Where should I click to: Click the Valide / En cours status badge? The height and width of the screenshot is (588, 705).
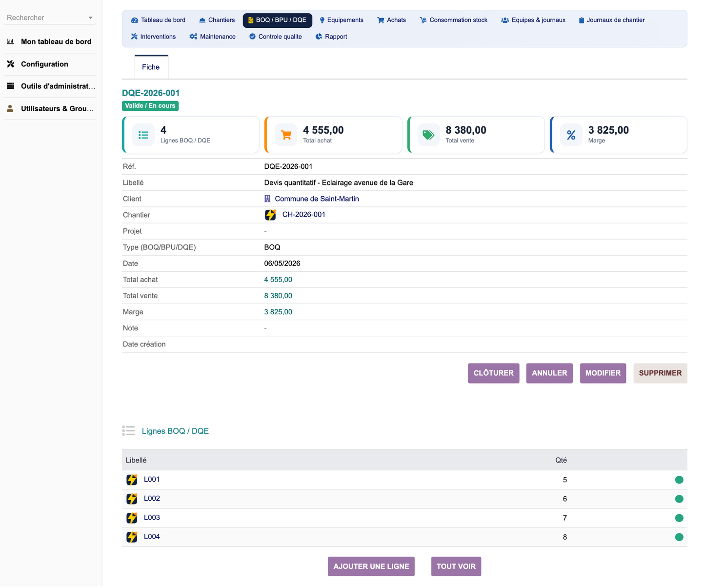pyautogui.click(x=150, y=106)
